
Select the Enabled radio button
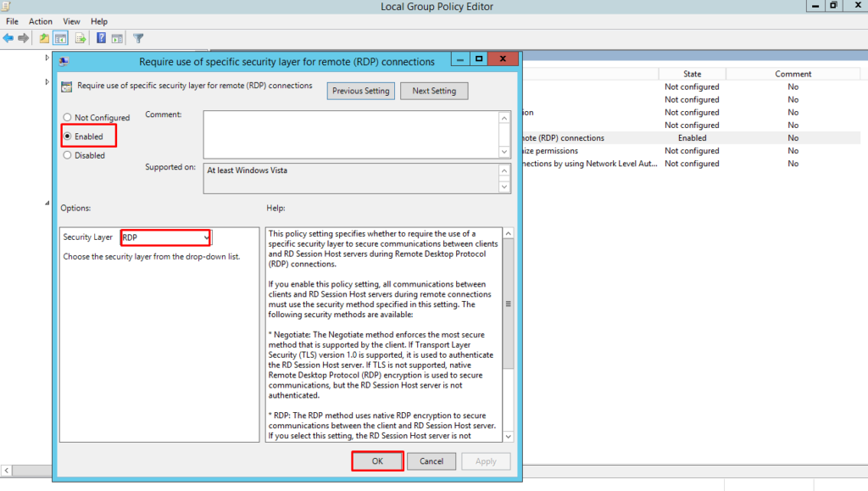[x=68, y=137]
